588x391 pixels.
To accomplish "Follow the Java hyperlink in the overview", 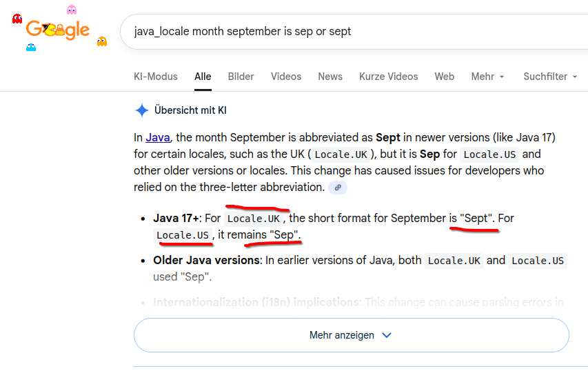I will 157,137.
